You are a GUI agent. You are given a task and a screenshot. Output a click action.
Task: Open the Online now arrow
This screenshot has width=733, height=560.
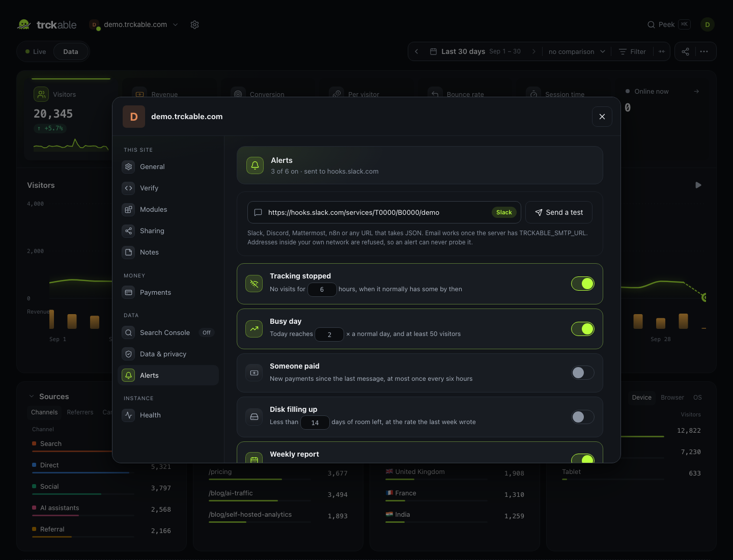[x=696, y=91]
